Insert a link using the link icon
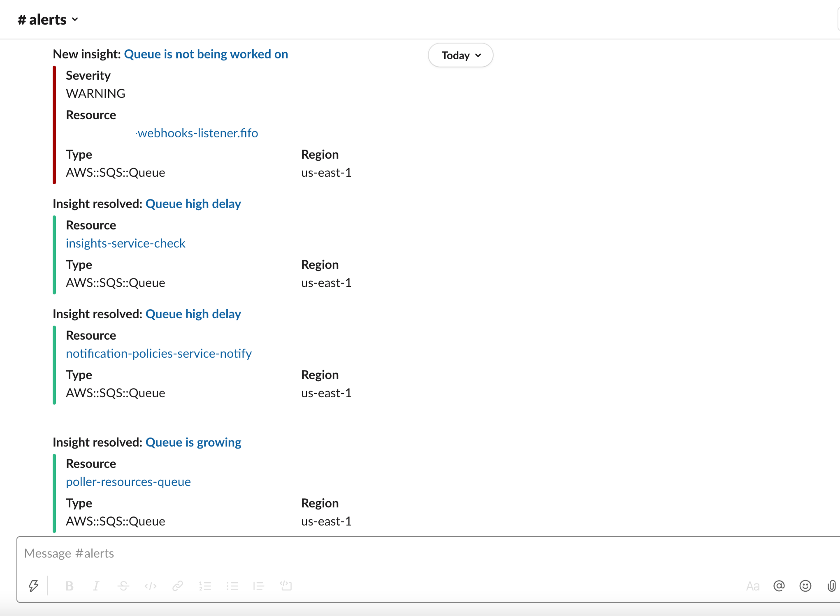This screenshot has width=840, height=616. point(178,586)
